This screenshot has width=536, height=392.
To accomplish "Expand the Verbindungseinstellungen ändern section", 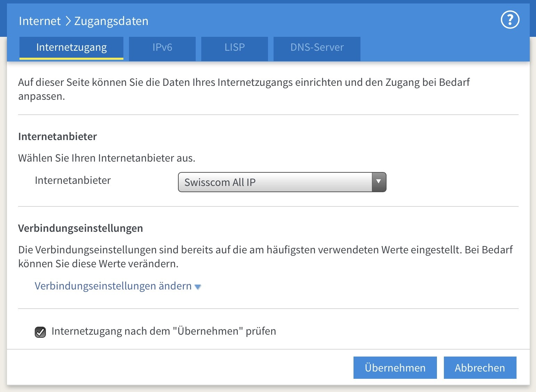I will point(113,286).
